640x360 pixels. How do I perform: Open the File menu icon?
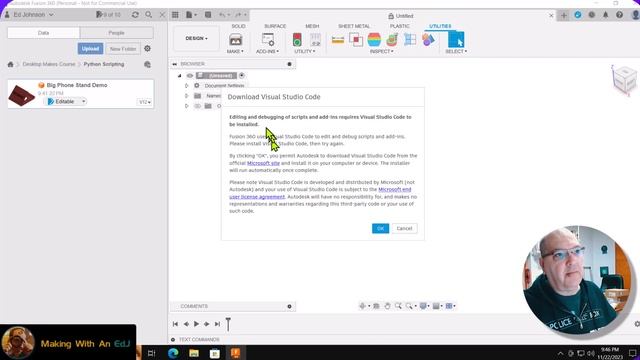(x=191, y=15)
